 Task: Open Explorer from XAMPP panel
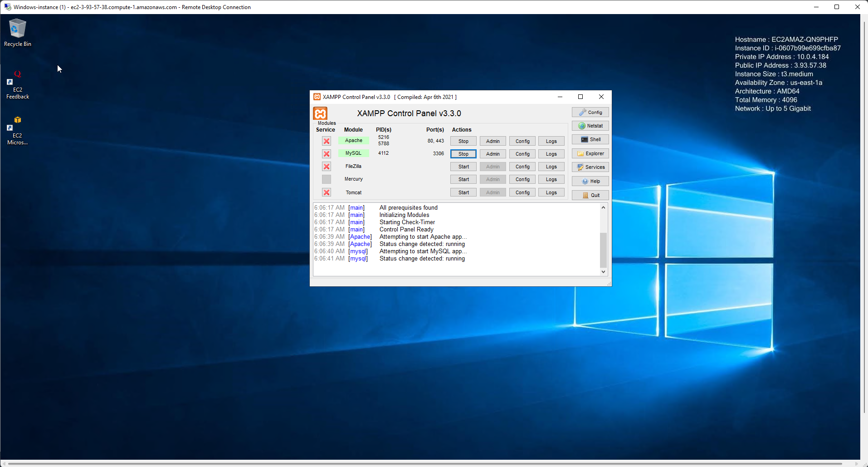pyautogui.click(x=590, y=153)
